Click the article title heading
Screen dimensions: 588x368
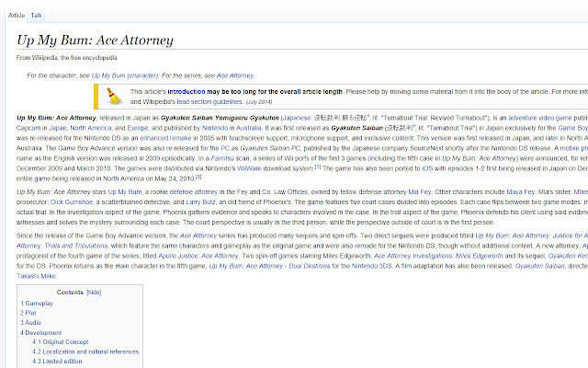coord(96,40)
